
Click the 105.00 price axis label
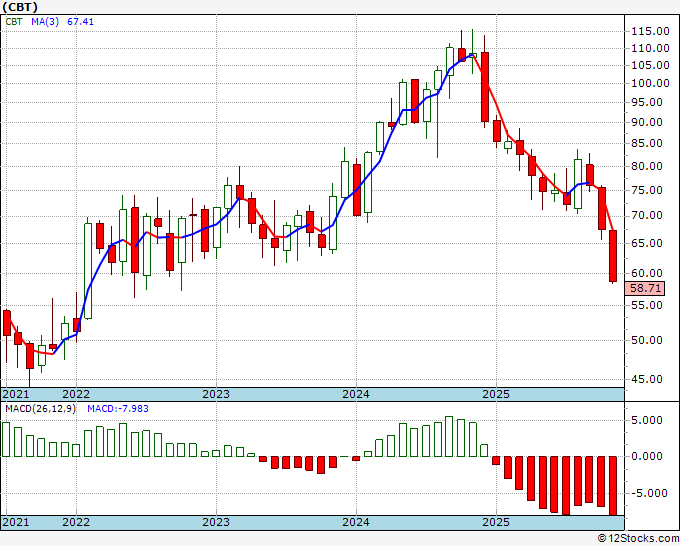coord(650,65)
